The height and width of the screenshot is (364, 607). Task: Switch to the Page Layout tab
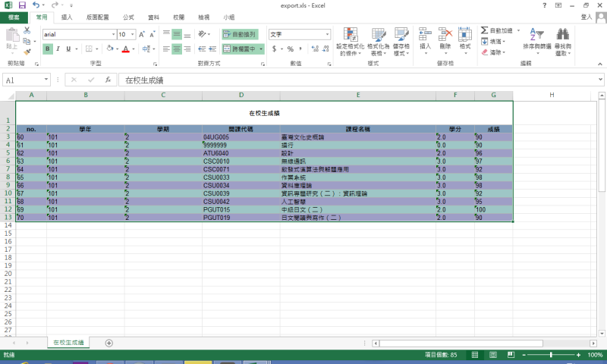98,17
